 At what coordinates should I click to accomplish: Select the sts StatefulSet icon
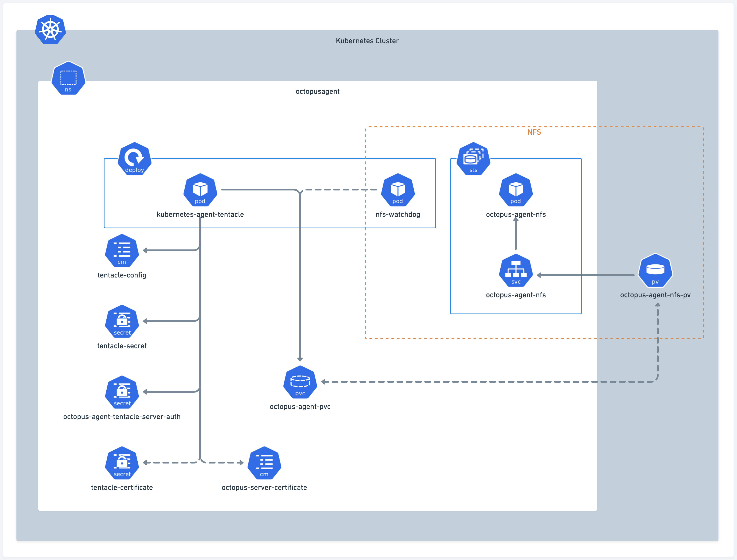click(x=473, y=159)
